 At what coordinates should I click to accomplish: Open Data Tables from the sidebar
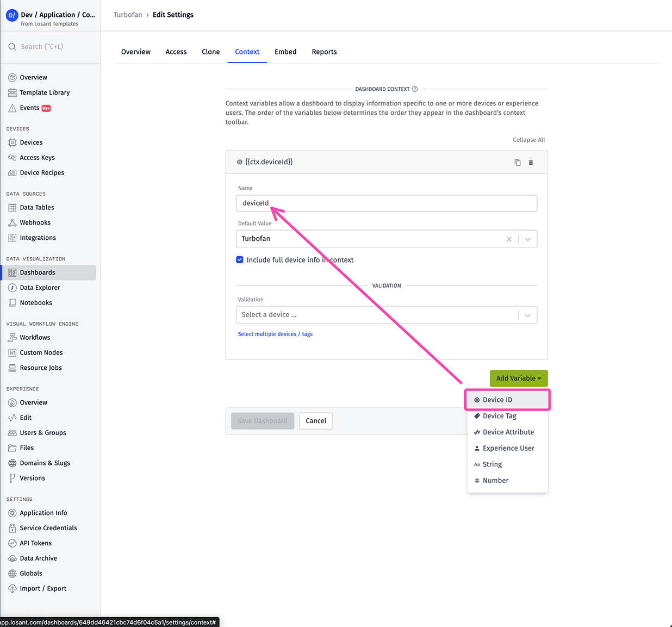point(36,208)
